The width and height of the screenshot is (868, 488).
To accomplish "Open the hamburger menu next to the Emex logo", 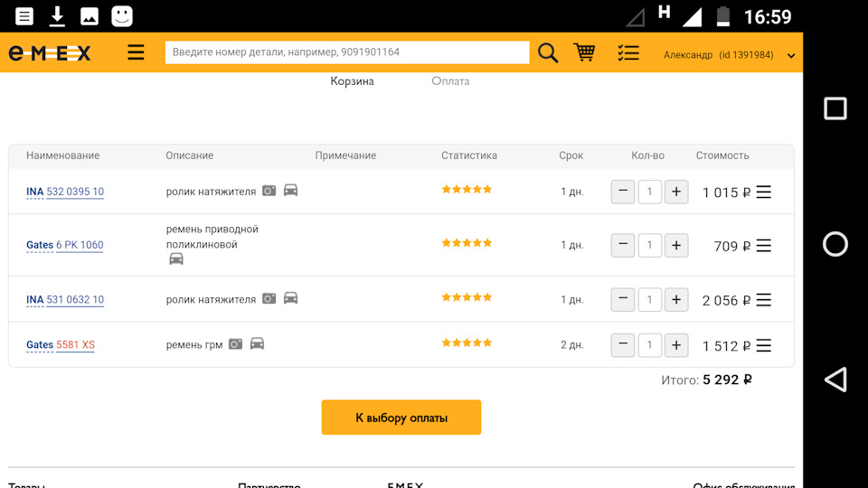I will pyautogui.click(x=136, y=52).
